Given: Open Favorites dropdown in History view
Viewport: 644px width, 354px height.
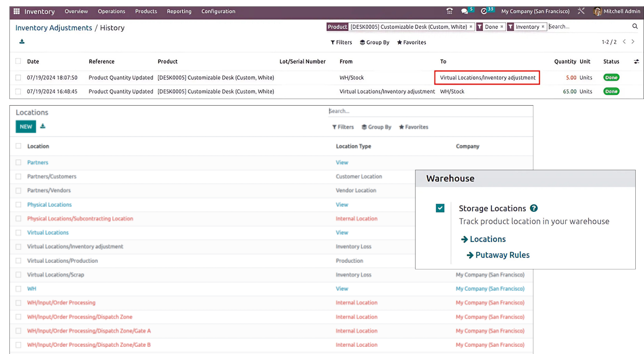Looking at the screenshot, I should pos(412,42).
